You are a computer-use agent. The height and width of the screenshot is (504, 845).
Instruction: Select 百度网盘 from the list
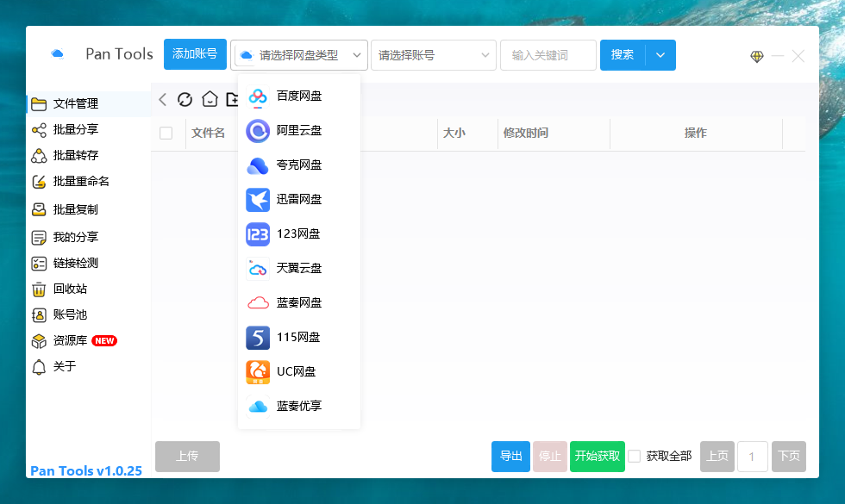[x=299, y=96]
